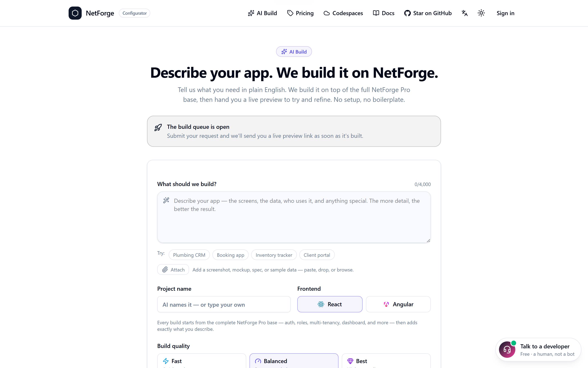Click the Configurator badge

(134, 13)
